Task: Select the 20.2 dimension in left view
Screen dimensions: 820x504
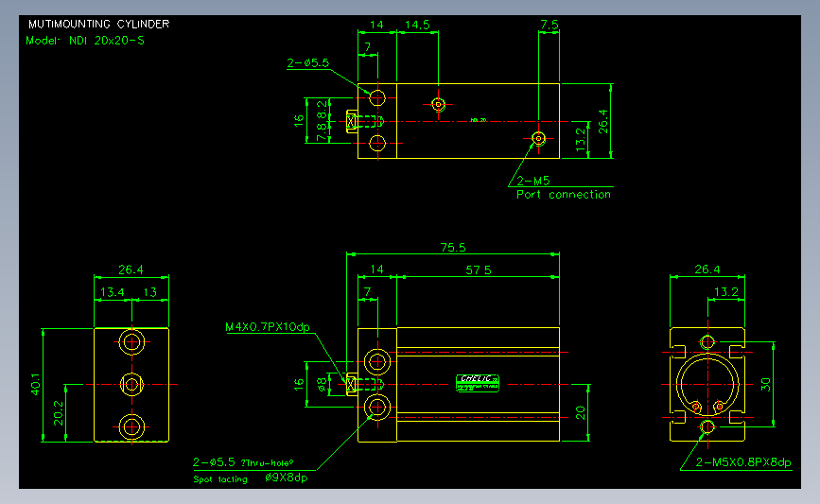Action: coord(58,413)
